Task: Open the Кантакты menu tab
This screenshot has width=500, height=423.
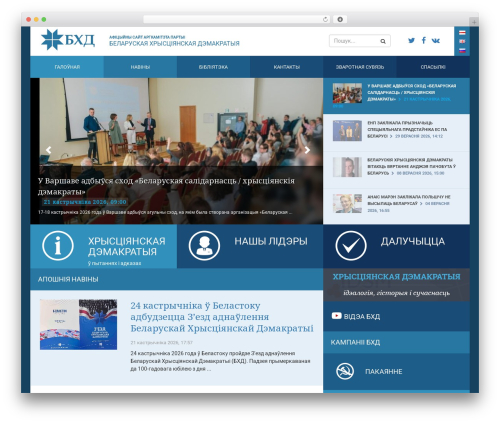Action: pyautogui.click(x=287, y=67)
